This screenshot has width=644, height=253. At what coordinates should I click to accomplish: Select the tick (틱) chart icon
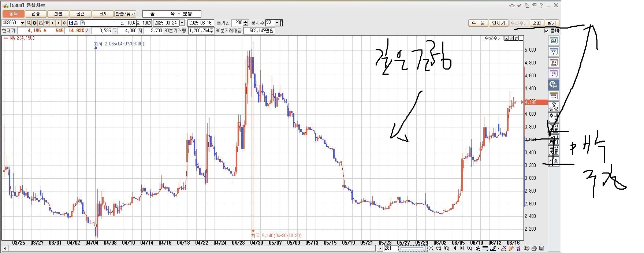553,96
